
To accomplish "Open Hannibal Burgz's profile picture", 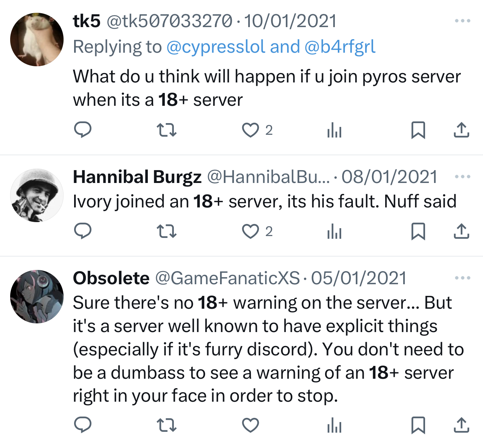I will pos(37,195).
